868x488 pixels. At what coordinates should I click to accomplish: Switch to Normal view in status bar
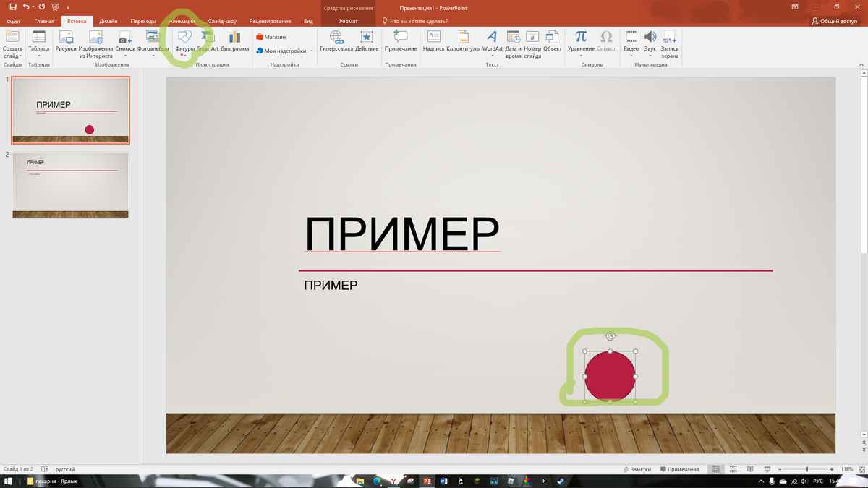pos(716,469)
